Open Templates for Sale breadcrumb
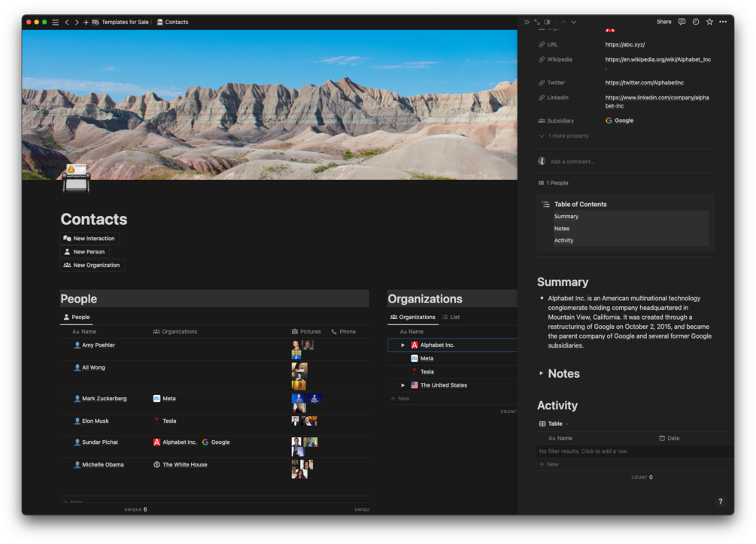This screenshot has width=756, height=544. pyautogui.click(x=120, y=22)
